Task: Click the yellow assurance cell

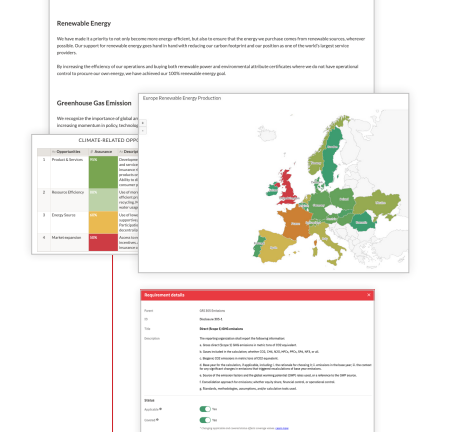Action: pos(103,222)
